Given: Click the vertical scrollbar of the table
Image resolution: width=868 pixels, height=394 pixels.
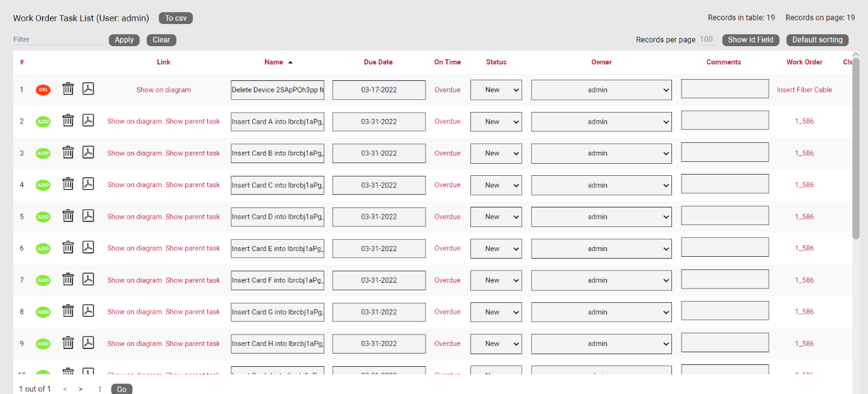Looking at the screenshot, I should [x=856, y=152].
